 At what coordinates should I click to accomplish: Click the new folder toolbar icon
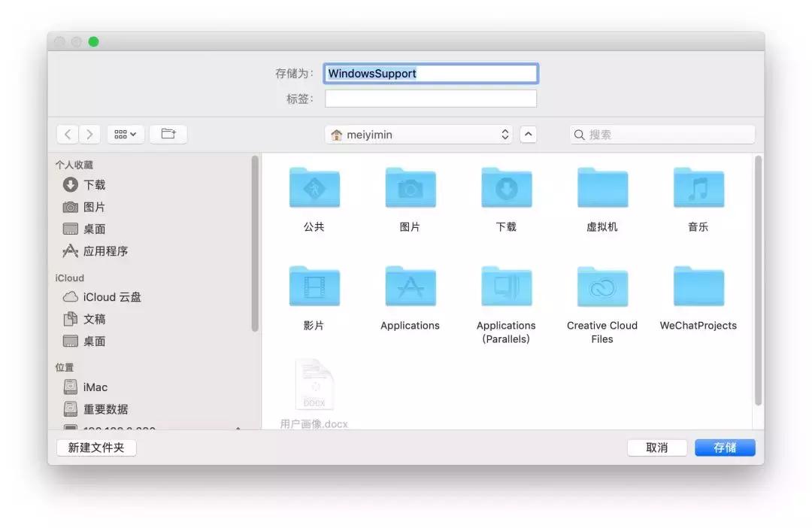tap(168, 134)
